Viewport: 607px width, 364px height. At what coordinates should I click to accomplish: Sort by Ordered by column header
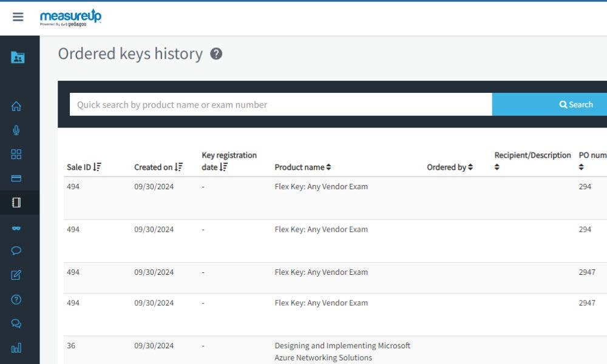[449, 167]
